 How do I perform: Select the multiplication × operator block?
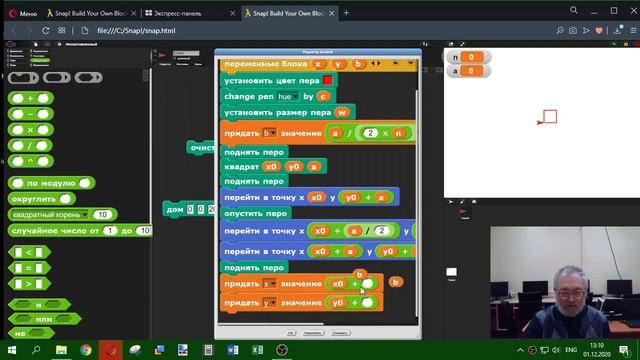[31, 130]
